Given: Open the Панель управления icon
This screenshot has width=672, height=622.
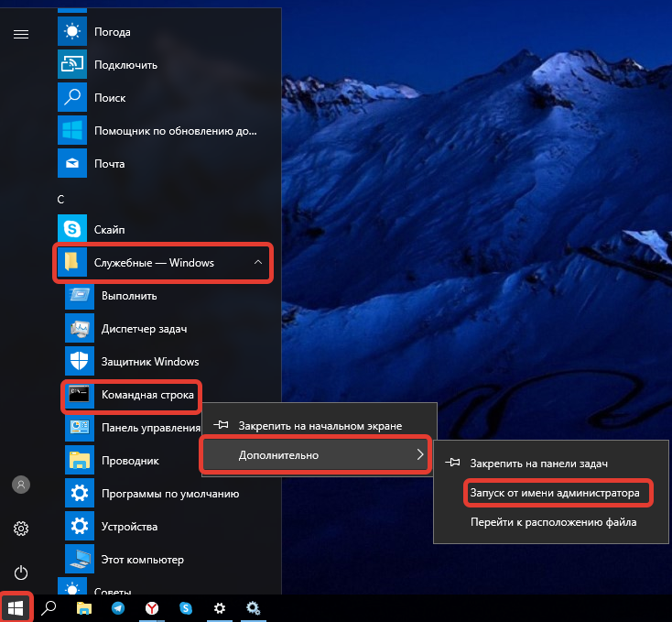Looking at the screenshot, I should click(x=80, y=428).
